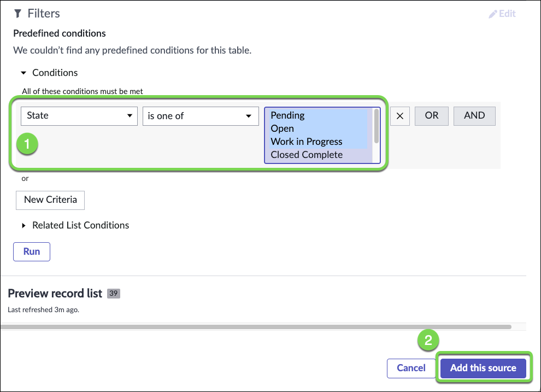The image size is (541, 392).
Task: Click the OR condition button
Action: 432,116
